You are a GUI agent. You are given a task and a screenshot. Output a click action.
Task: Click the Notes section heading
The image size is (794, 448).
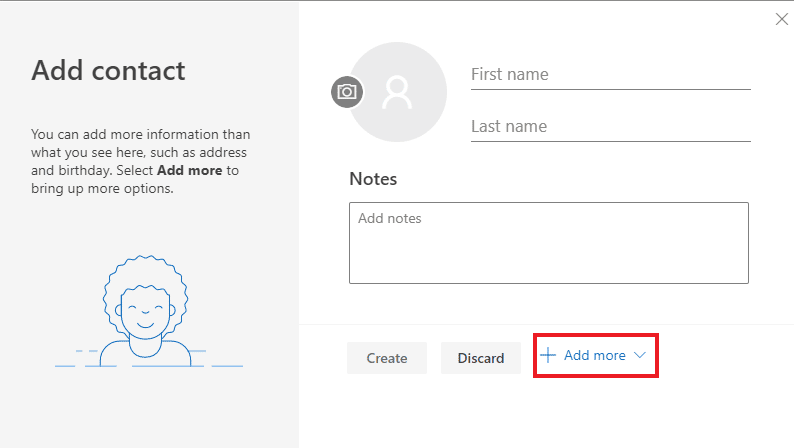(x=373, y=179)
